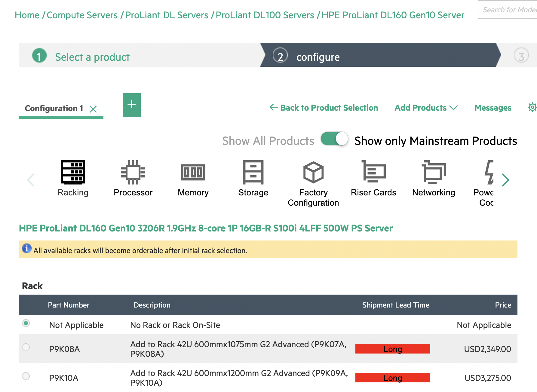Add a new configuration with plus button
This screenshot has height=392, width=537.
pyautogui.click(x=132, y=105)
